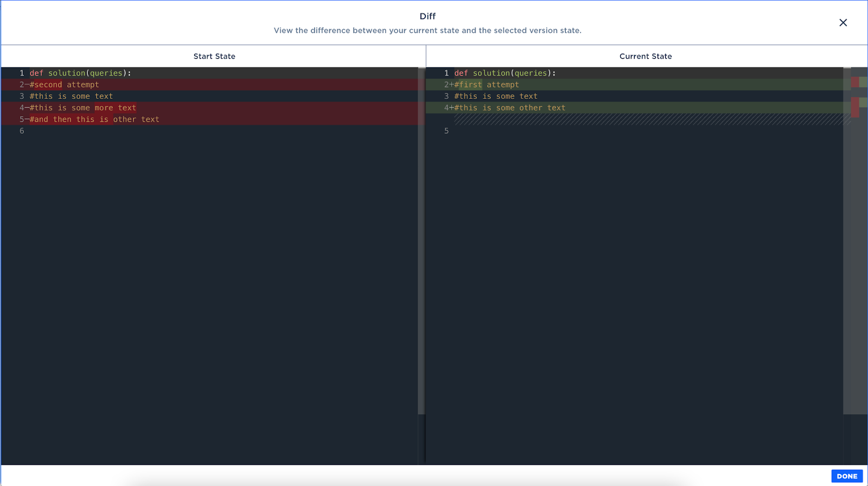Click the Start State pane scrollbar
The image size is (868, 486).
click(x=421, y=241)
